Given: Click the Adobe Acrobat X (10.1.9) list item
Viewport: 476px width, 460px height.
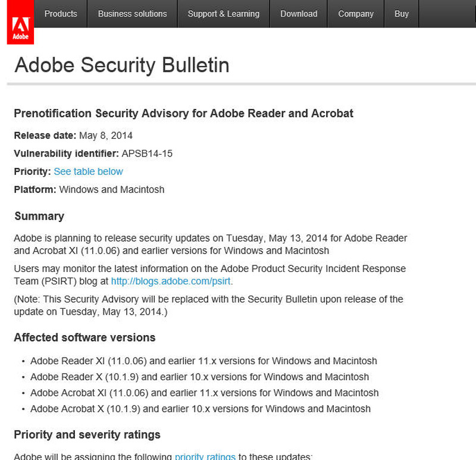Looking at the screenshot, I should click(x=201, y=409).
